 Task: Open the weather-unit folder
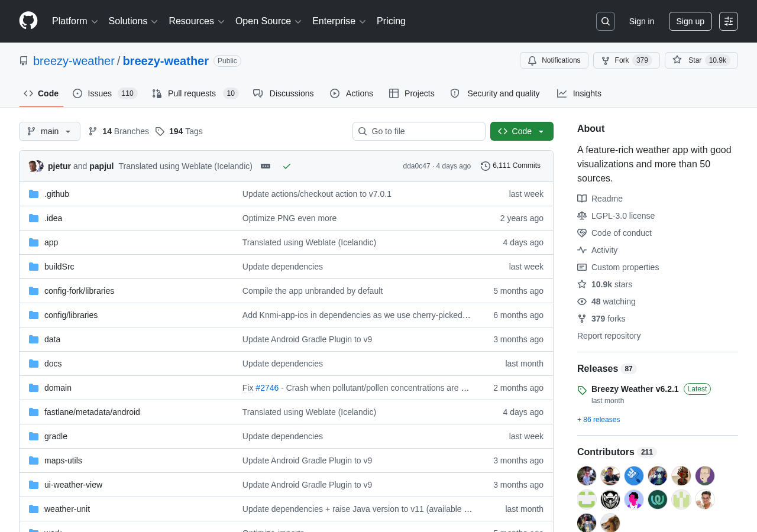pos(67,509)
